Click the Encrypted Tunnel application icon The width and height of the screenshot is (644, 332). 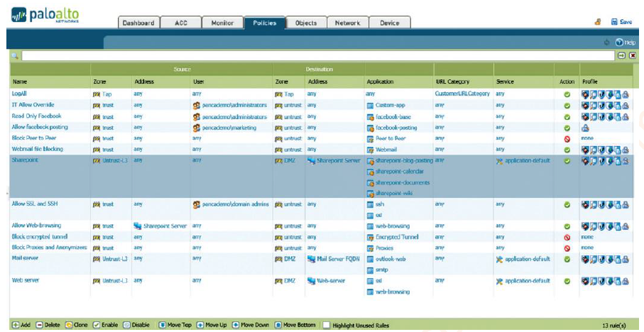point(370,237)
